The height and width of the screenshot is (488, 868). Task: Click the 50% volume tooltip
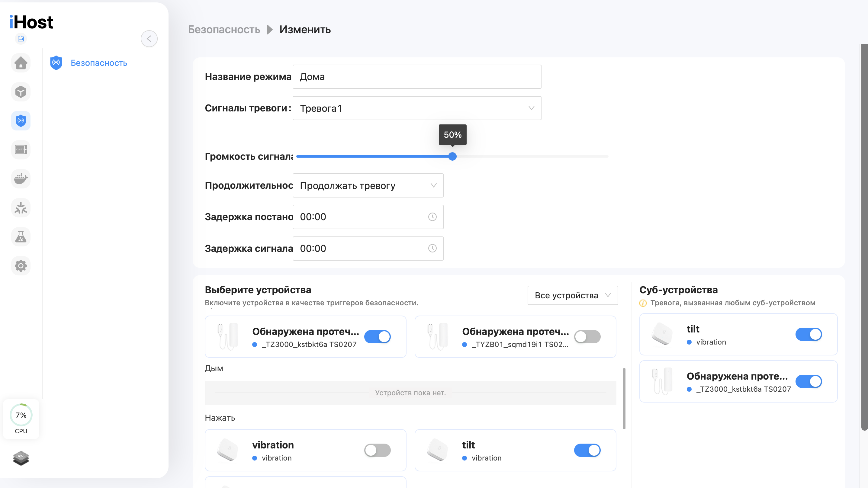click(x=452, y=134)
